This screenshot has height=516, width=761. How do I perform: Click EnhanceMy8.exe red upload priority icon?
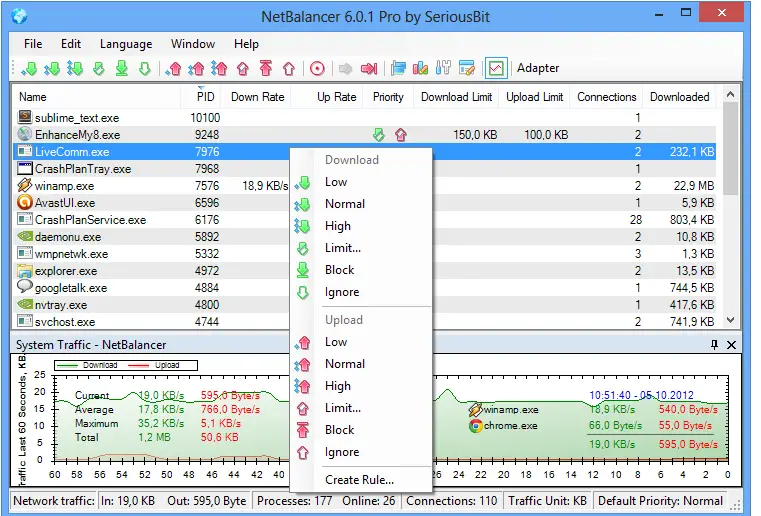pyautogui.click(x=401, y=134)
